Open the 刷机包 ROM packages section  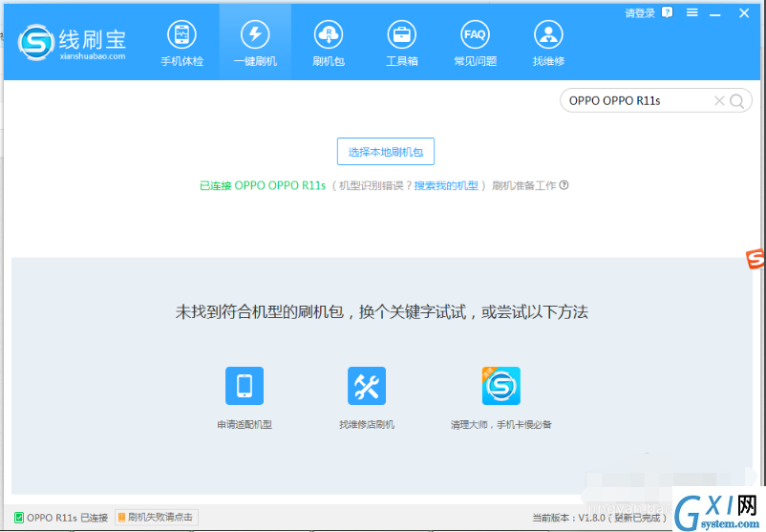click(x=329, y=43)
